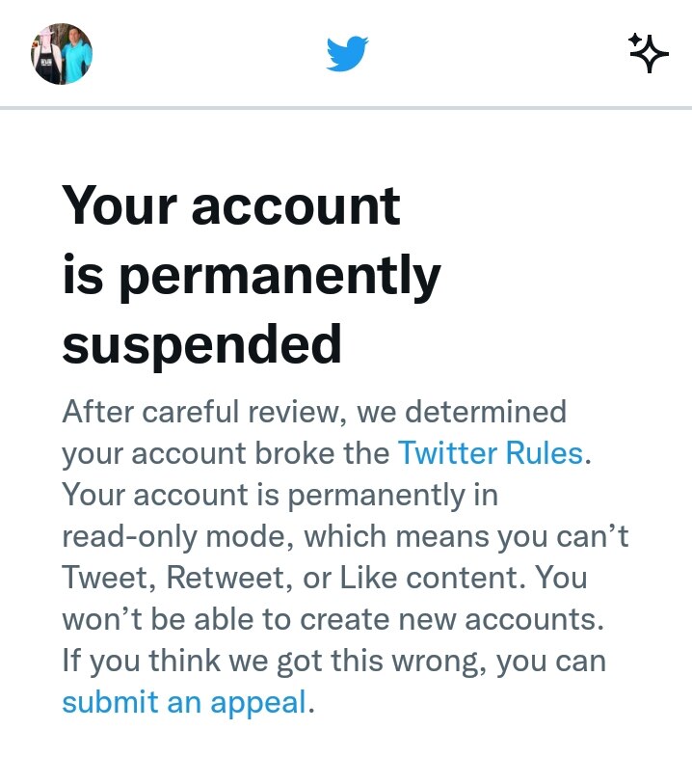This screenshot has width=692, height=784.
Task: Click the word suspended in the heading
Action: 201,344
